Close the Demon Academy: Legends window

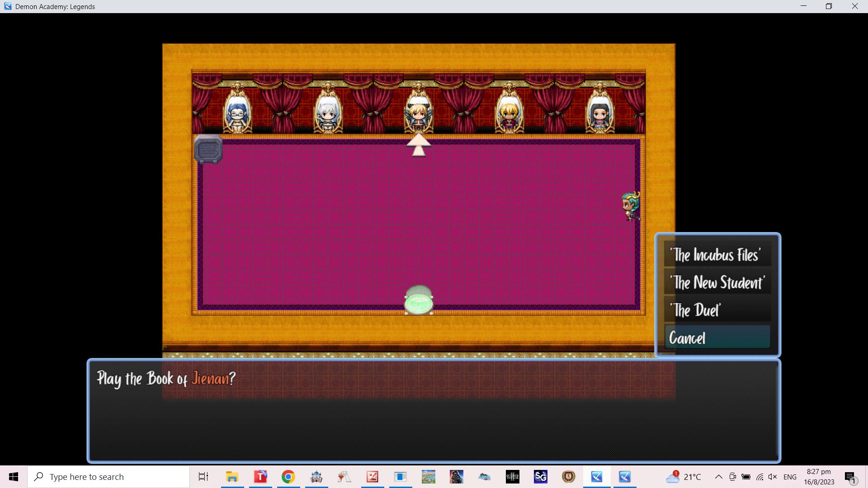pyautogui.click(x=855, y=6)
